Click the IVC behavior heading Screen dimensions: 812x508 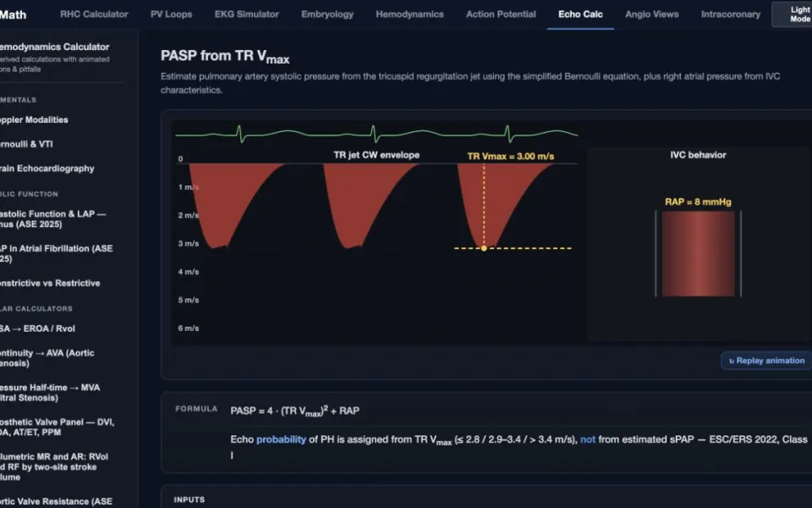(698, 155)
